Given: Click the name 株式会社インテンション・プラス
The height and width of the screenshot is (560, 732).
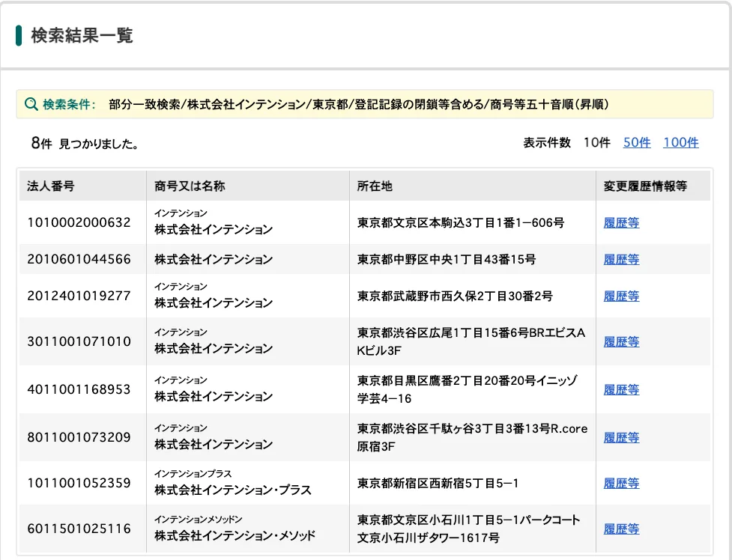Looking at the screenshot, I should tap(232, 490).
